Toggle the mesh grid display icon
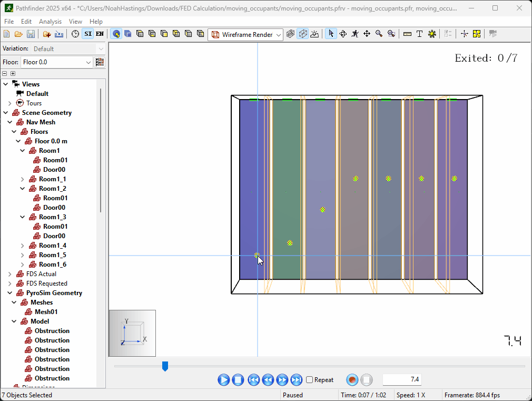This screenshot has height=401, width=532. 290,34
